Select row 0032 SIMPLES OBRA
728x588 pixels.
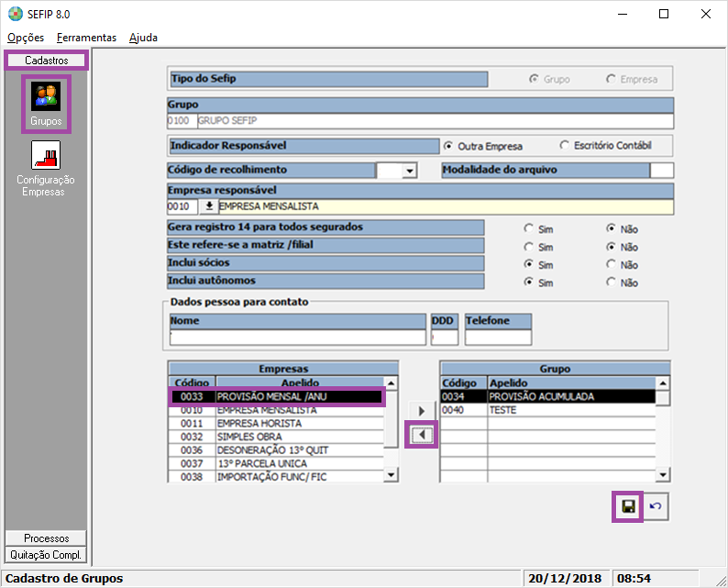point(276,437)
